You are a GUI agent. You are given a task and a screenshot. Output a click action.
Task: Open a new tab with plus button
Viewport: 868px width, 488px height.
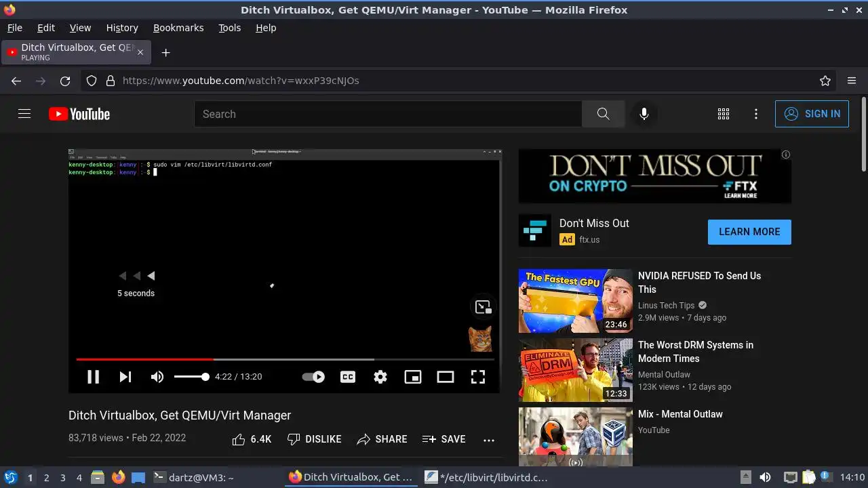tap(165, 52)
